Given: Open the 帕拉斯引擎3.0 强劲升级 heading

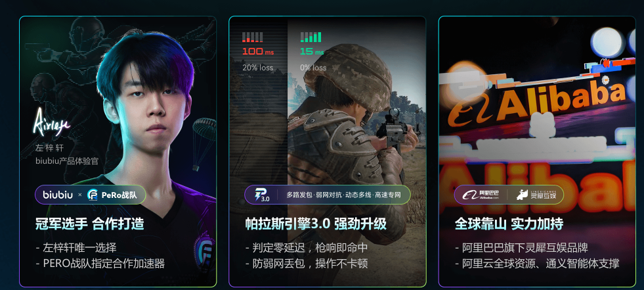Looking at the screenshot, I should (x=316, y=224).
